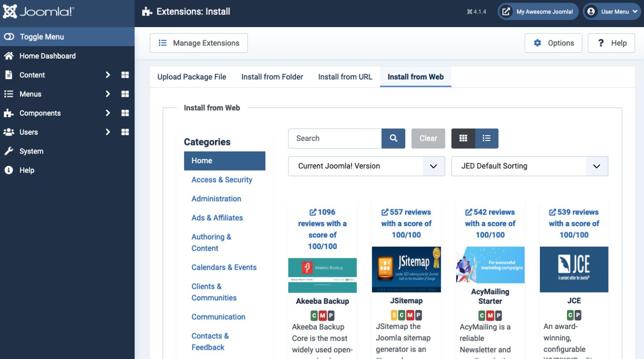644x359 pixels.
Task: Open the Content dashboard grid icon
Action: click(125, 75)
